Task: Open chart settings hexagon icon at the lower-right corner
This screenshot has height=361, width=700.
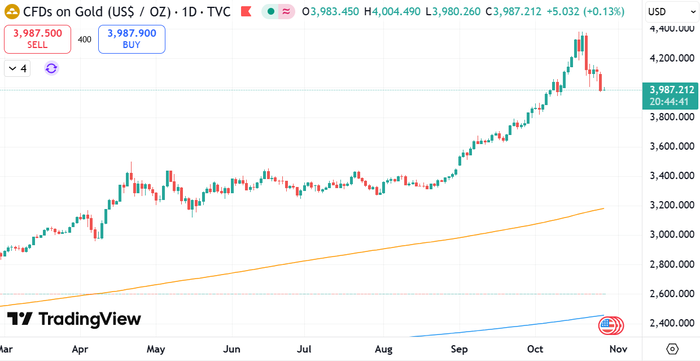Action: 673,349
